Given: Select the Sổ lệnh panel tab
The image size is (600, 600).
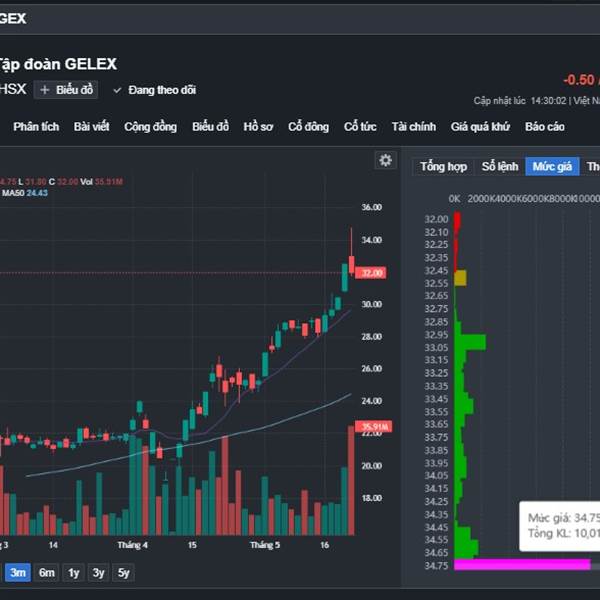Looking at the screenshot, I should [x=500, y=166].
